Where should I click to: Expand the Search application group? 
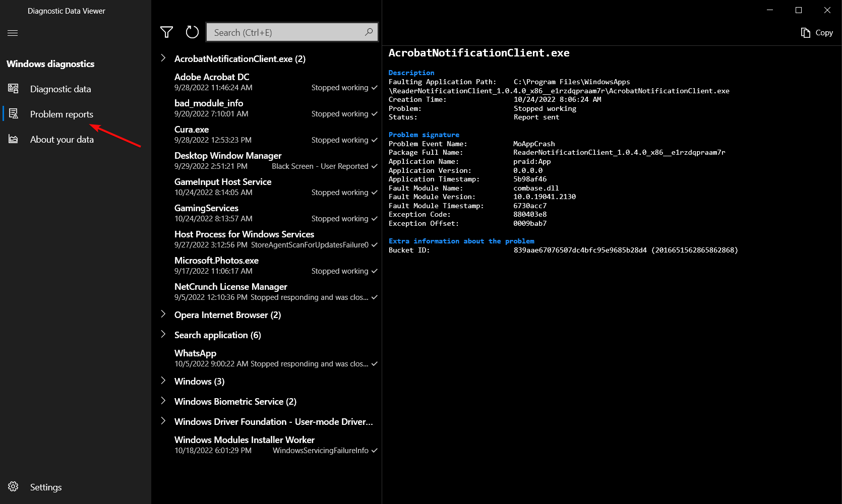pyautogui.click(x=163, y=334)
